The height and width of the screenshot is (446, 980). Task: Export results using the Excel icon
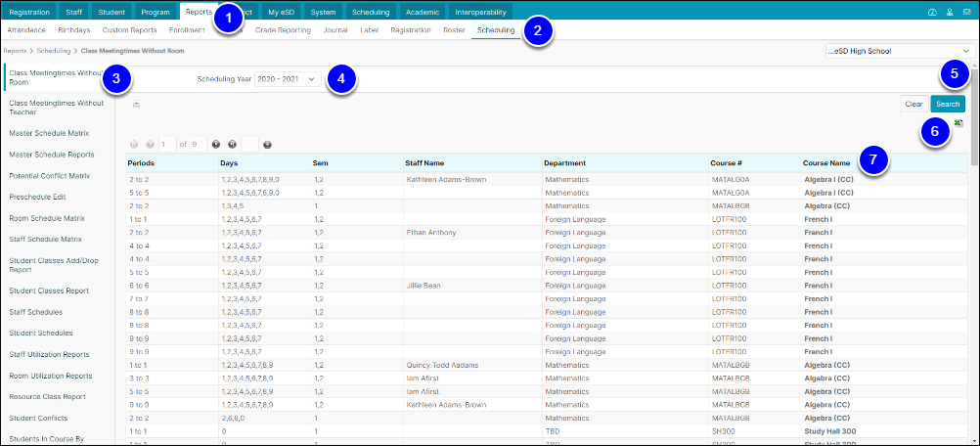(x=958, y=123)
